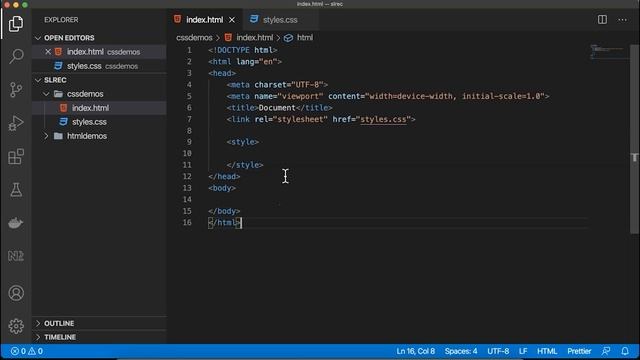
Task: Change encoding via UTF-8 indicator
Action: coord(498,351)
